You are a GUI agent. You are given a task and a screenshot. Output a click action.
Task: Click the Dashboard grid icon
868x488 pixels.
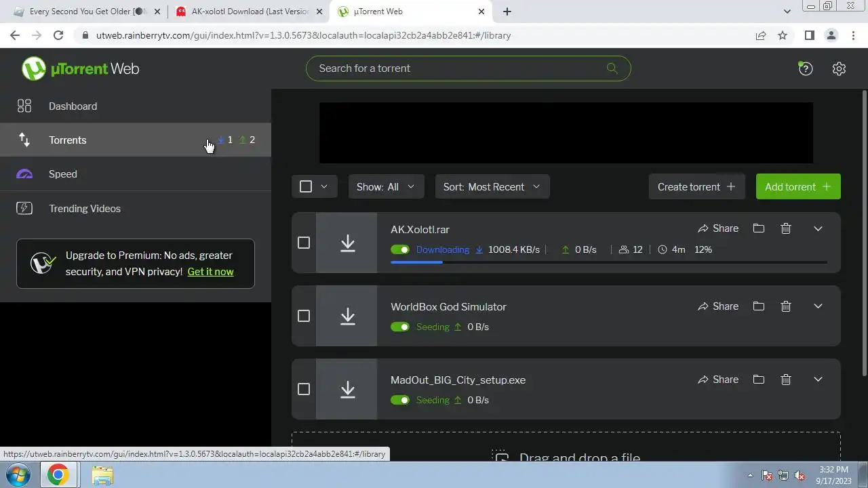point(24,106)
